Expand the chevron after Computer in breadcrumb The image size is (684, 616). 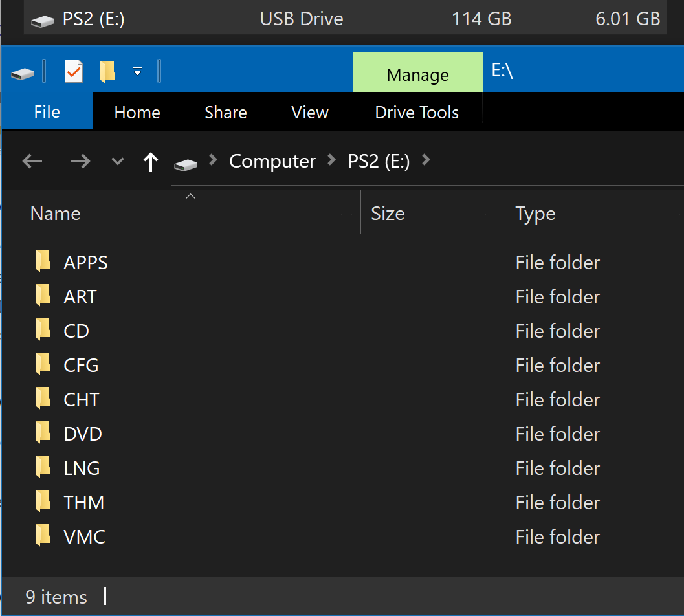331,160
